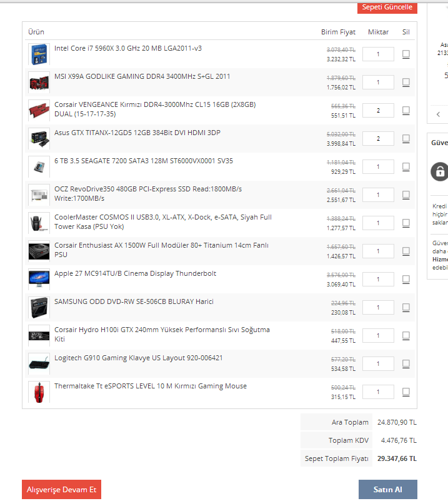Check delete box for Logitech G910 keyboard

[x=406, y=363]
